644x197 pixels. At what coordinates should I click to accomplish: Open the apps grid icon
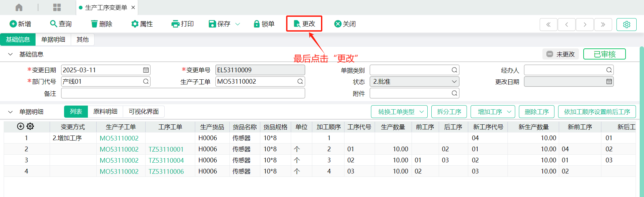(57, 7)
